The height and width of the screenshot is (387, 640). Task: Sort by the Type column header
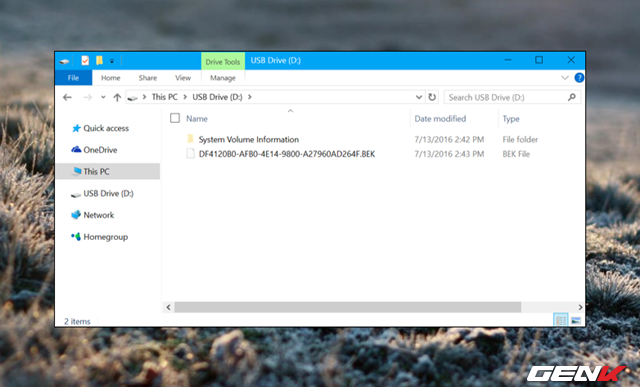tap(511, 119)
